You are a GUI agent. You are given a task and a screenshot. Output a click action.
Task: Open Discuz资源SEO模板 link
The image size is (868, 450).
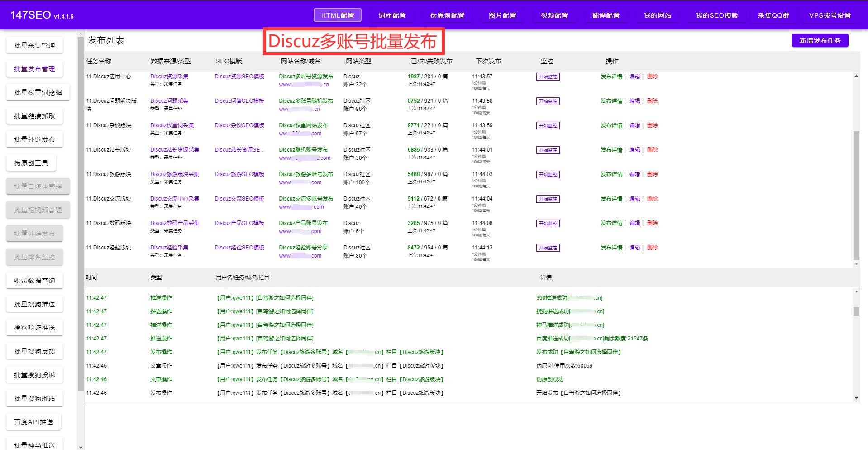pos(239,77)
